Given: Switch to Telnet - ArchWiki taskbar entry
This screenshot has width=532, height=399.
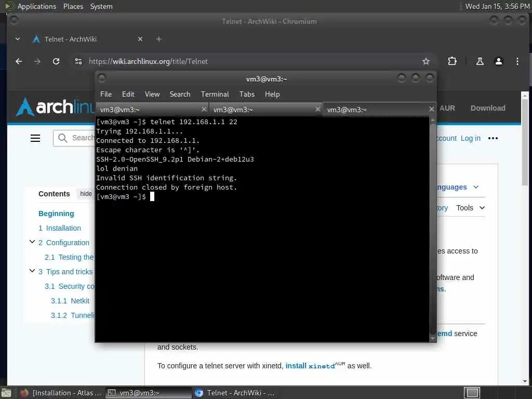Looking at the screenshot, I should click(x=235, y=393).
